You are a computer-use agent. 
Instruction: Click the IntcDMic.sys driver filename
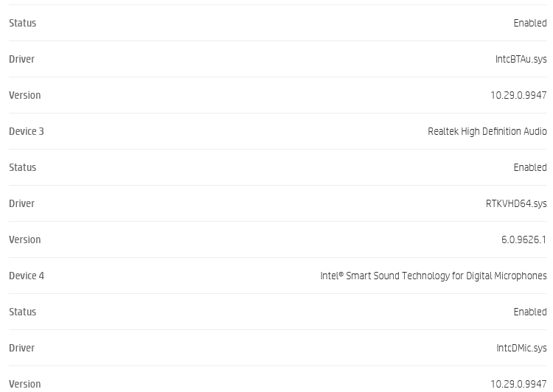pos(521,348)
